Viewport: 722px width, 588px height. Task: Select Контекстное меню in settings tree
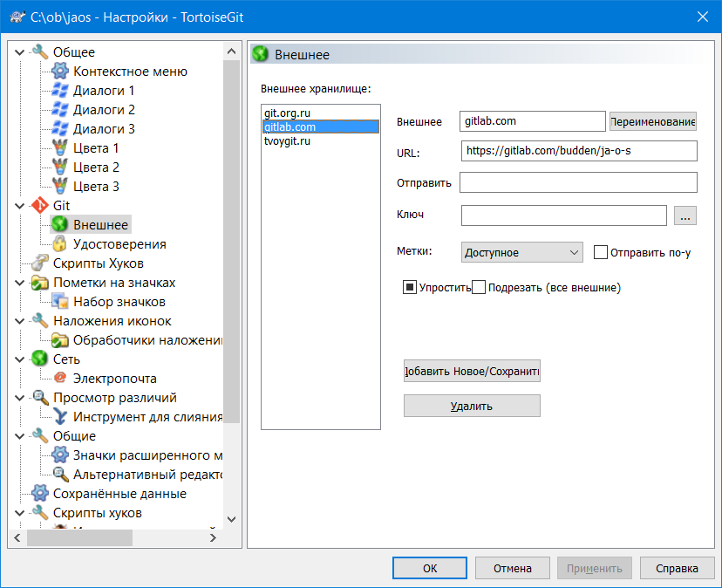point(130,72)
